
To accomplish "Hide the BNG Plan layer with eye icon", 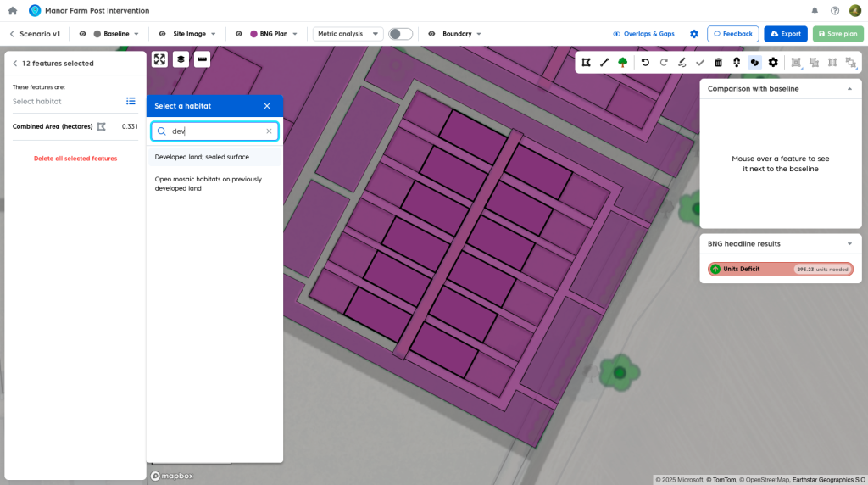I will 240,34.
